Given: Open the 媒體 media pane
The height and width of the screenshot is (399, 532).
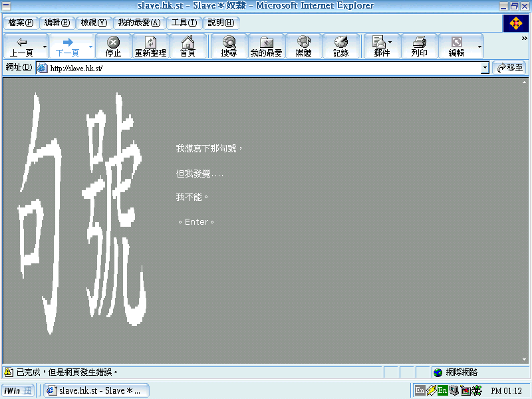Looking at the screenshot, I should 304,47.
